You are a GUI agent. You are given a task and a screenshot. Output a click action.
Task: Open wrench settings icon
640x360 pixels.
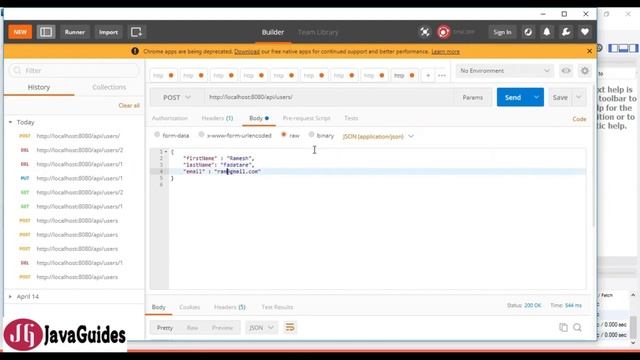click(566, 32)
